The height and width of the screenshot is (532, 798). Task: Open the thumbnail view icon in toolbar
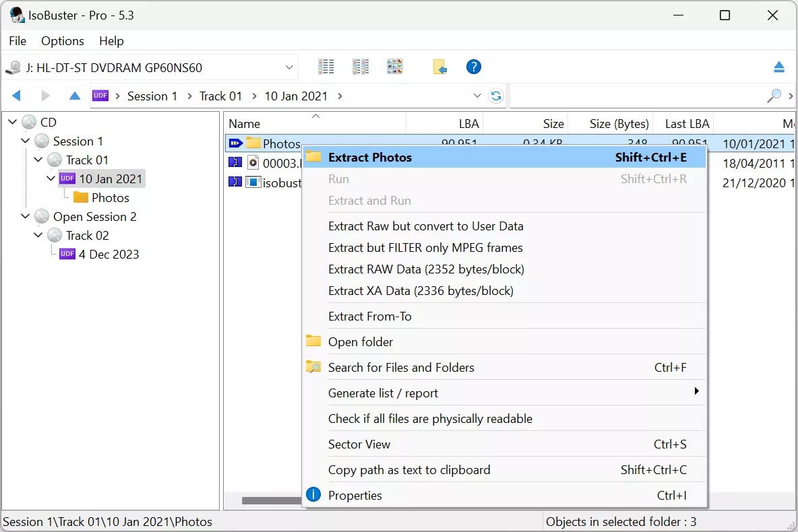click(394, 67)
